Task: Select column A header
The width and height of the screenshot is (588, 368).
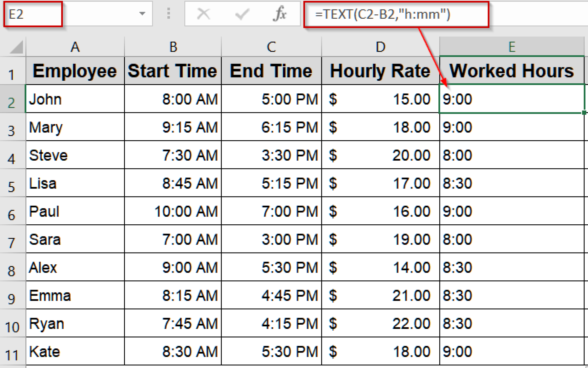Action: click(75, 47)
